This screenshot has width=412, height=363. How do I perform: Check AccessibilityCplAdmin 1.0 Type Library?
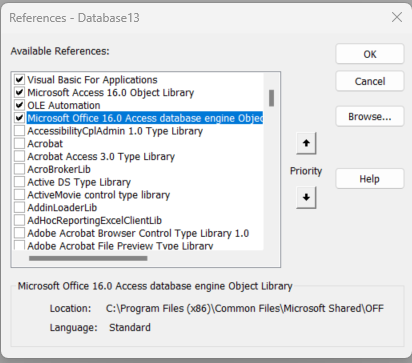(x=19, y=131)
